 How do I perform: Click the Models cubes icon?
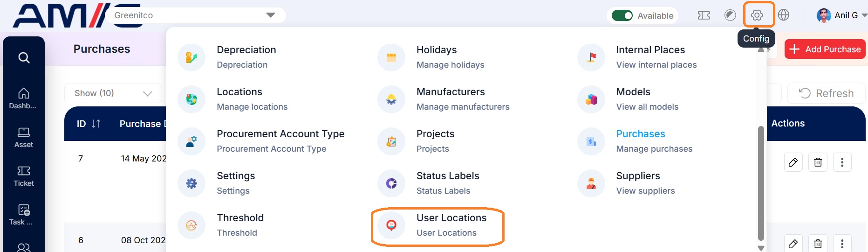click(591, 99)
